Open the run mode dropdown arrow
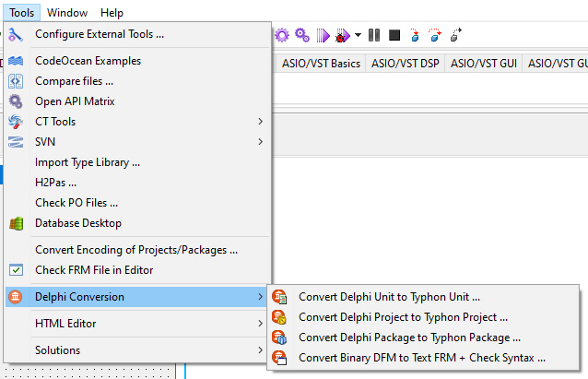 pyautogui.click(x=358, y=35)
